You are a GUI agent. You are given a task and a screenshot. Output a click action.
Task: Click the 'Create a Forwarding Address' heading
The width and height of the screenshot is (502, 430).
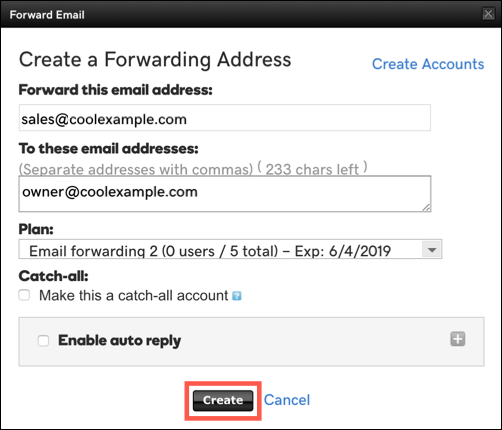[x=155, y=60]
